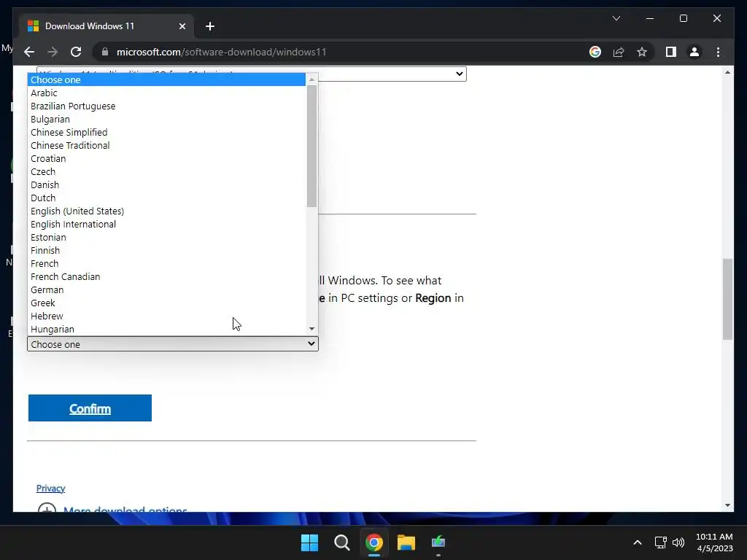The height and width of the screenshot is (560, 747).
Task: Click the browser forward arrow
Action: [x=53, y=52]
